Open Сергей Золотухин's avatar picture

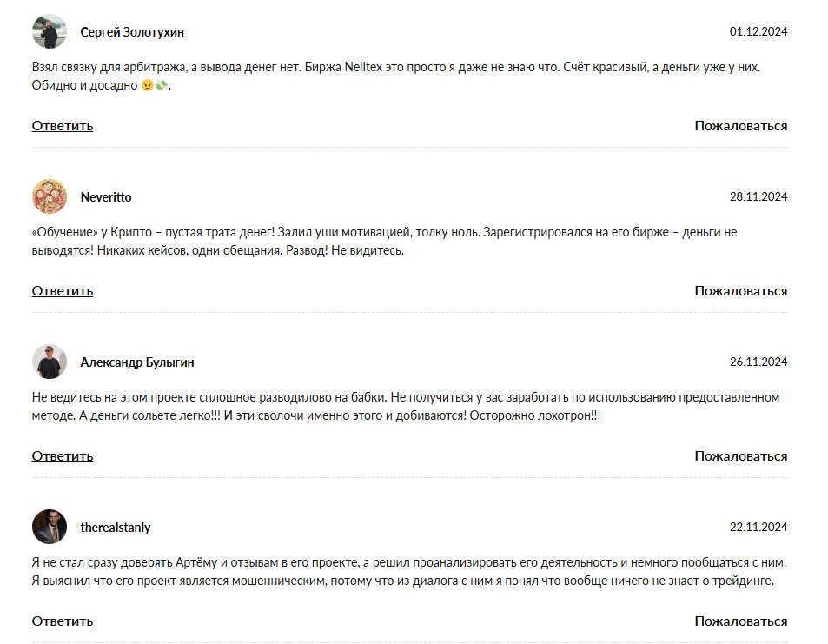[x=50, y=31]
